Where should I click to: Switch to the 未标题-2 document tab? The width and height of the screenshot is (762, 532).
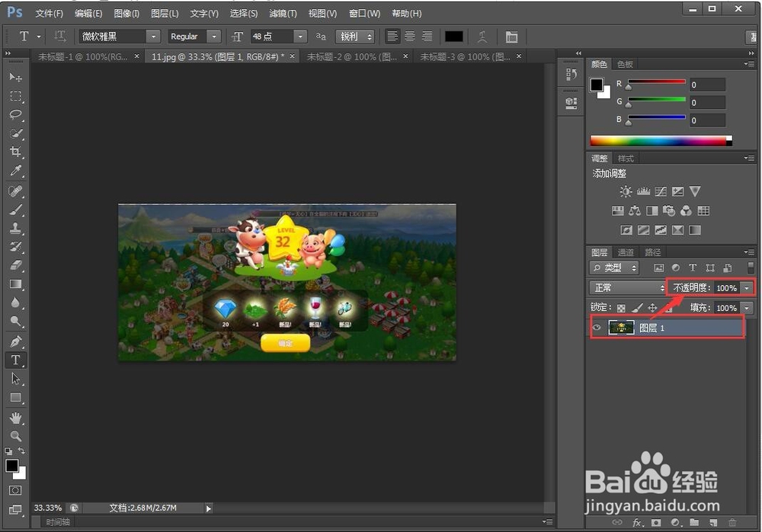click(x=352, y=56)
